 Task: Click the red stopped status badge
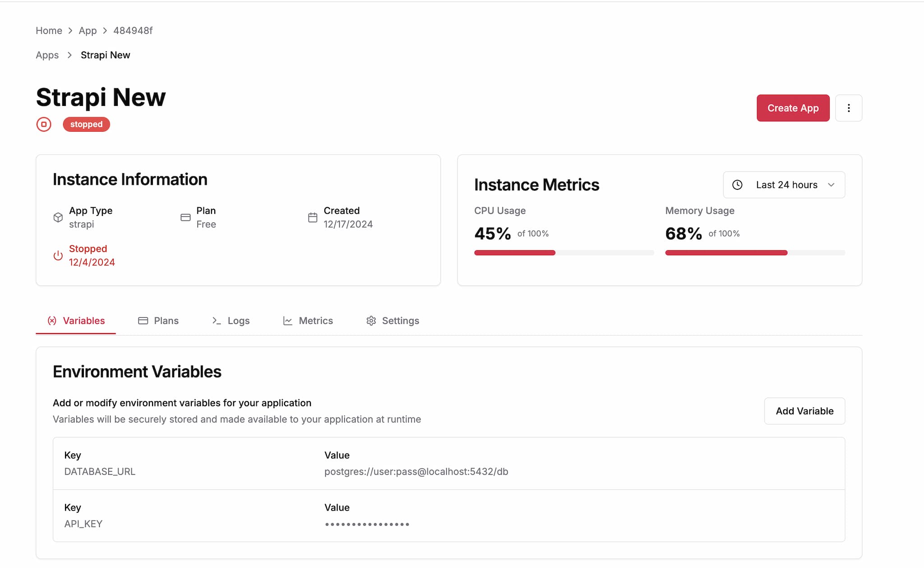pos(86,124)
